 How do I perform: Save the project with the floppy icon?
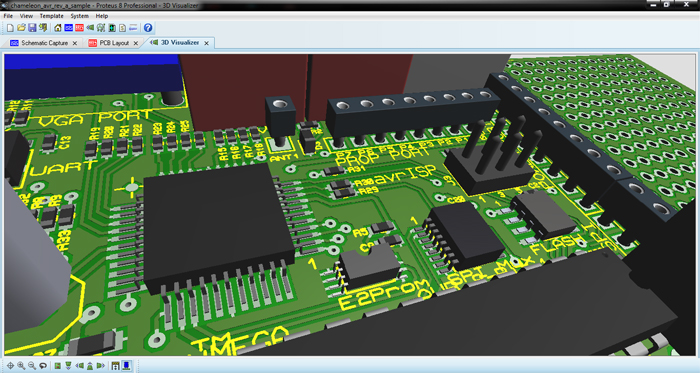click(x=32, y=28)
